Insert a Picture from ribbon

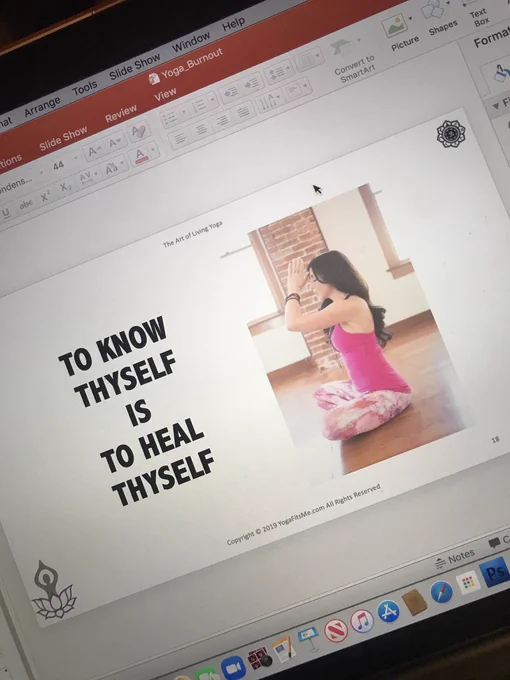click(x=399, y=33)
